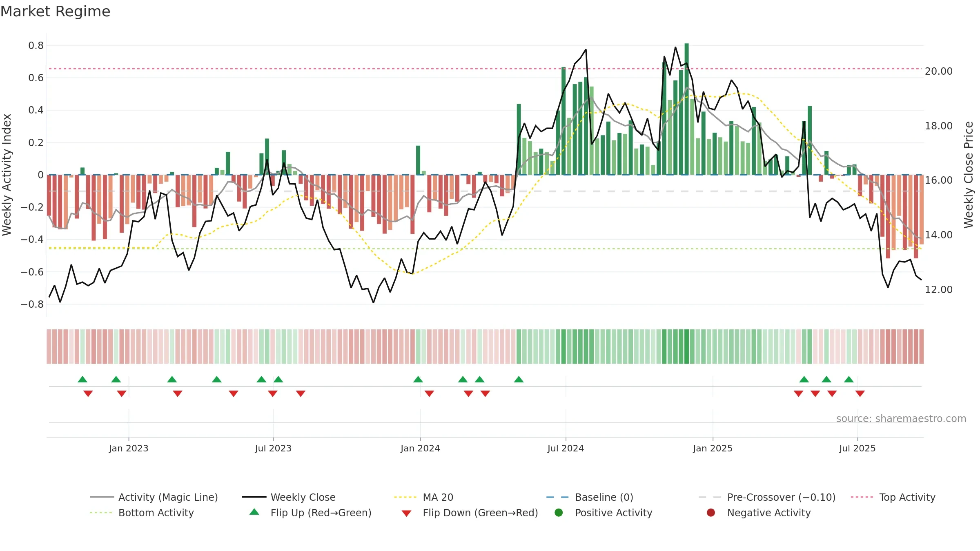The image size is (980, 551).
Task: Click first flip-up marker before Jan 2023
Action: click(82, 379)
